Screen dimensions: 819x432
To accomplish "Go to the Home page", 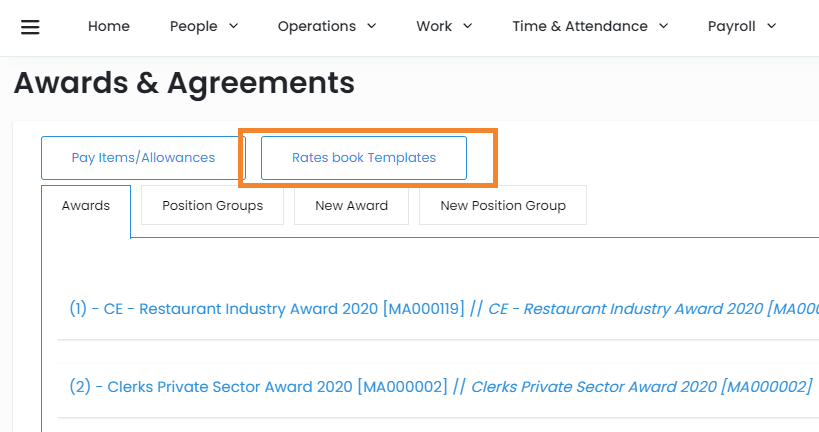I will (109, 27).
